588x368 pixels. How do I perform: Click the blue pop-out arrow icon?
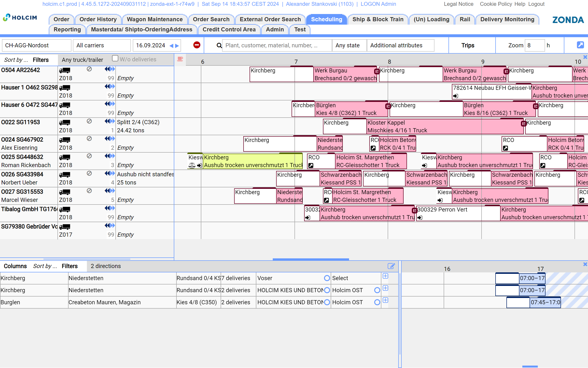pyautogui.click(x=580, y=45)
